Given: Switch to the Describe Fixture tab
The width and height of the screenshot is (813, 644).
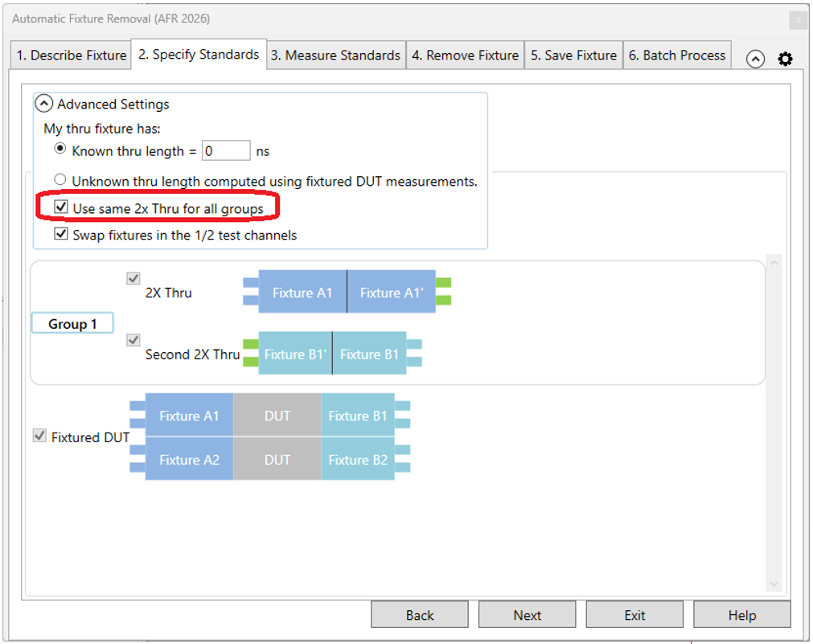Looking at the screenshot, I should click(x=72, y=55).
